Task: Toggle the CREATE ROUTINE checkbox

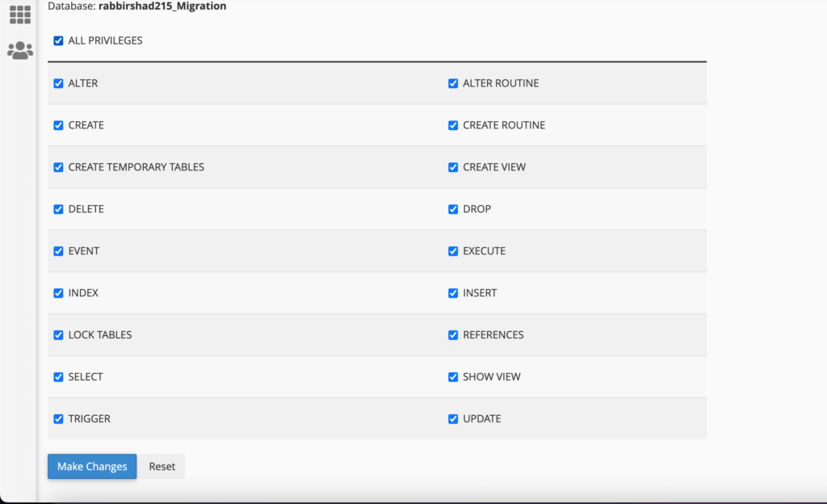Action: [453, 125]
